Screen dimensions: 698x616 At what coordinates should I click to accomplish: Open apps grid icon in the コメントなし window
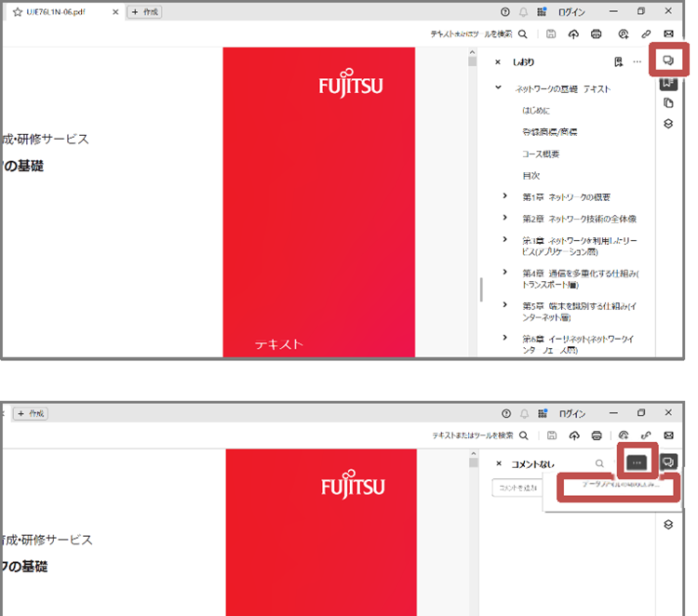coord(543,413)
